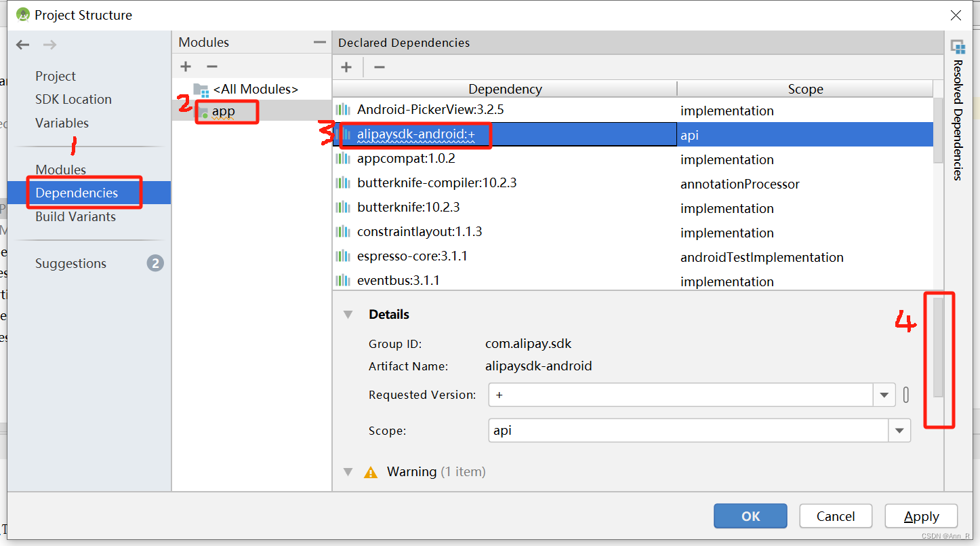
Task: Click the warning triangle icon
Action: (x=371, y=473)
